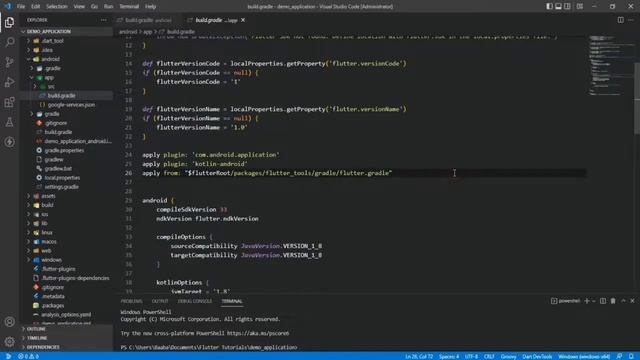Go to line via Ln 26, Col 72
The width and height of the screenshot is (640, 360).
pos(419,356)
